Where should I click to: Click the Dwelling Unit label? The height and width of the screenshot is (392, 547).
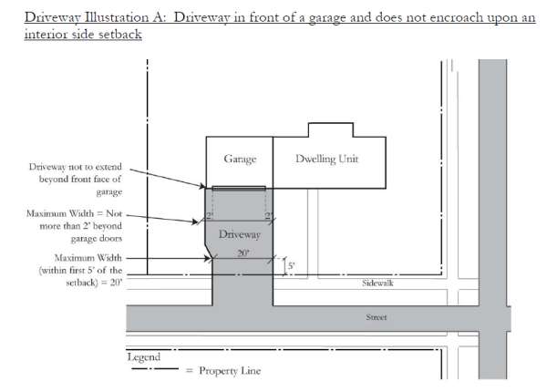coord(327,159)
